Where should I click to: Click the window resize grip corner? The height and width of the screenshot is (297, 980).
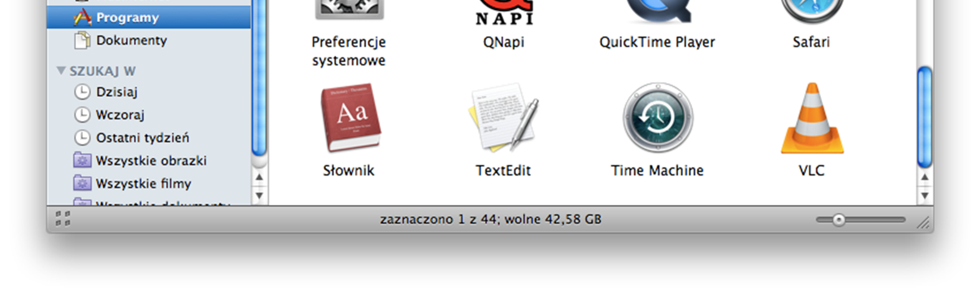923,222
